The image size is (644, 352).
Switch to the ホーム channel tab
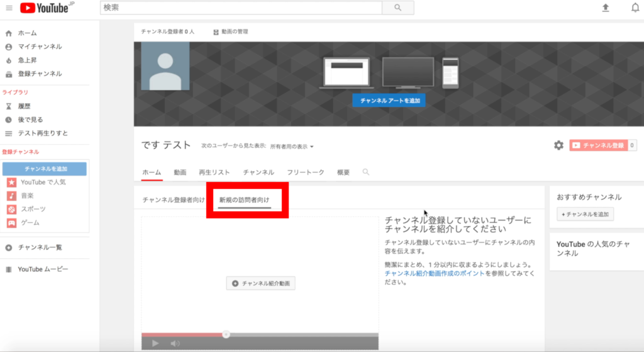pyautogui.click(x=152, y=173)
